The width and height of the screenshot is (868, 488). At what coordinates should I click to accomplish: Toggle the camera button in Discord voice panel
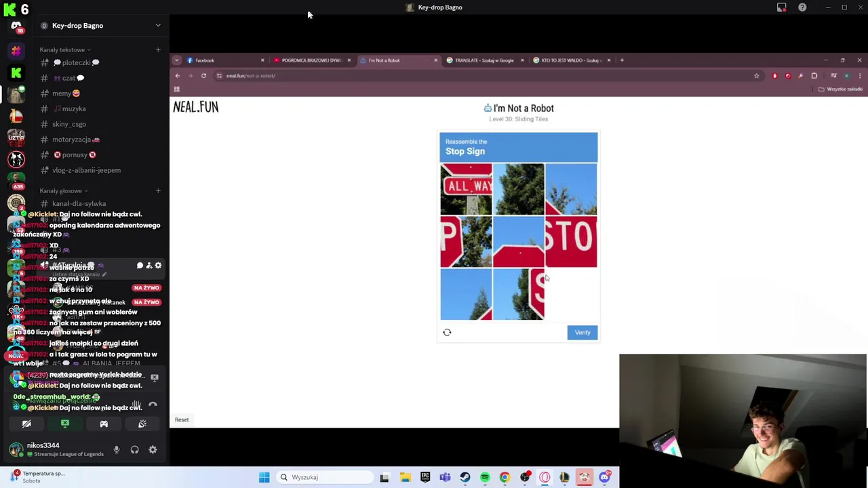click(x=26, y=424)
